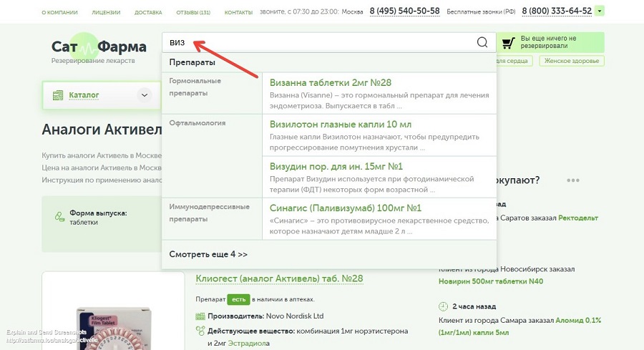Open Лицензии menu item
This screenshot has height=350, width=644.
pyautogui.click(x=106, y=12)
